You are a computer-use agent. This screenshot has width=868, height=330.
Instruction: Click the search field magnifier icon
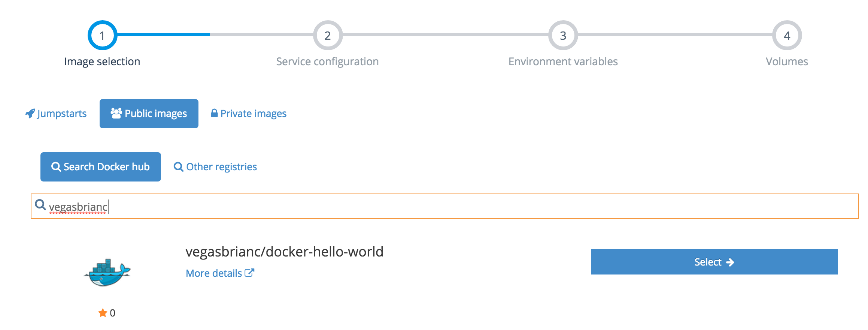tap(40, 205)
